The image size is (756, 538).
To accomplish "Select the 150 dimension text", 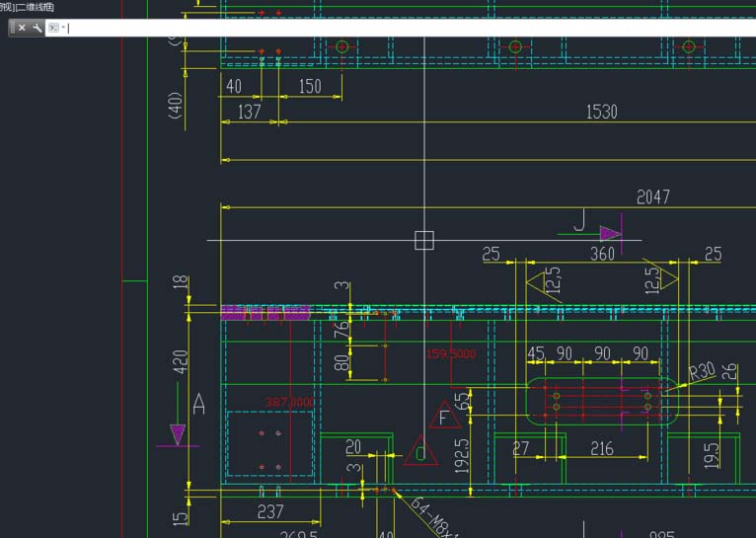I will pyautogui.click(x=310, y=87).
